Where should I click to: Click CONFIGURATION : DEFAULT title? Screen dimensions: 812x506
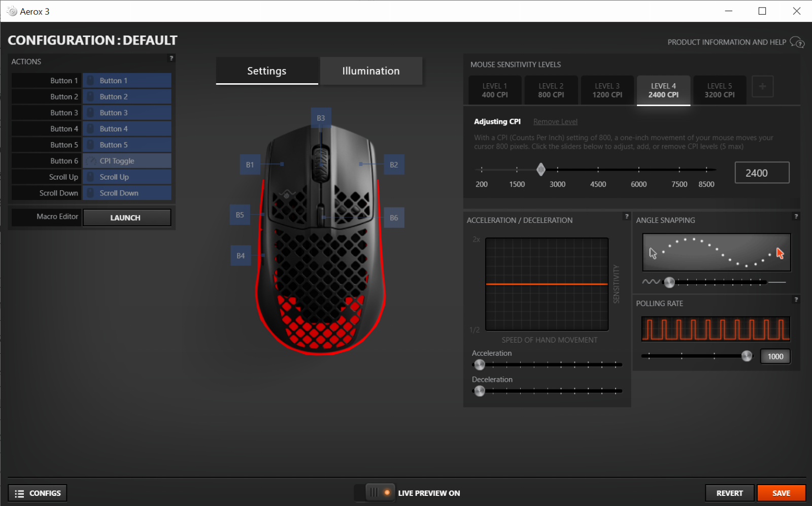[x=92, y=40]
